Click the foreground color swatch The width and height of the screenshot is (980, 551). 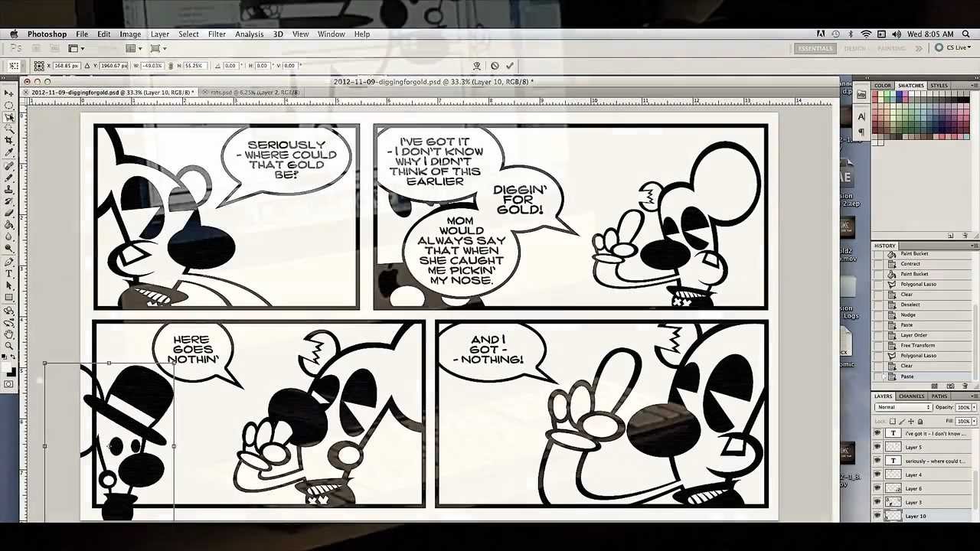[5, 367]
